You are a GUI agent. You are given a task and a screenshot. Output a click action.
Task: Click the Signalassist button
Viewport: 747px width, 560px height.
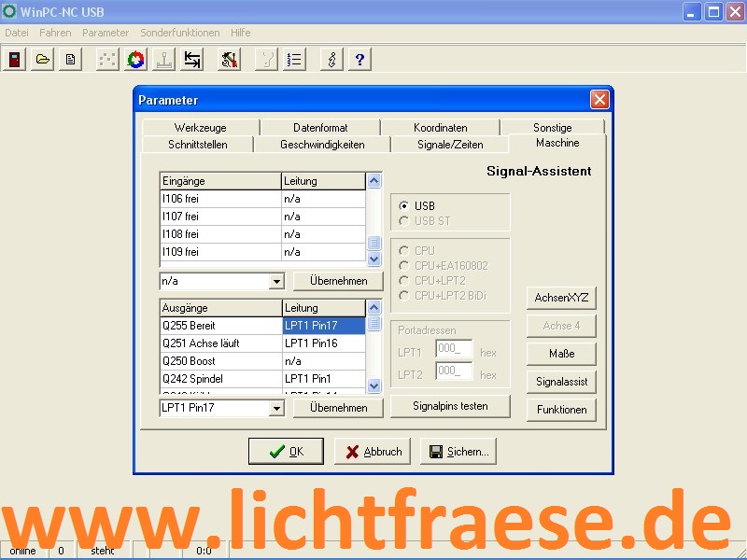[561, 382]
